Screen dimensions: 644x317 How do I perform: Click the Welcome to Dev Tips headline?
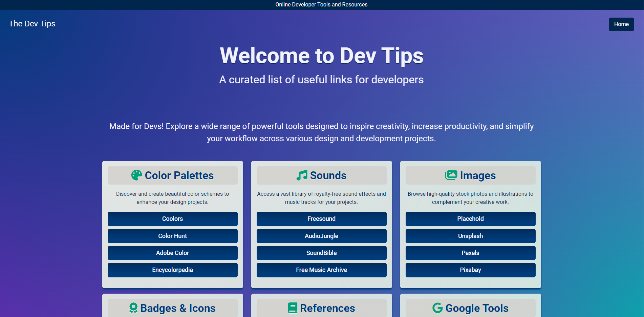pos(322,56)
